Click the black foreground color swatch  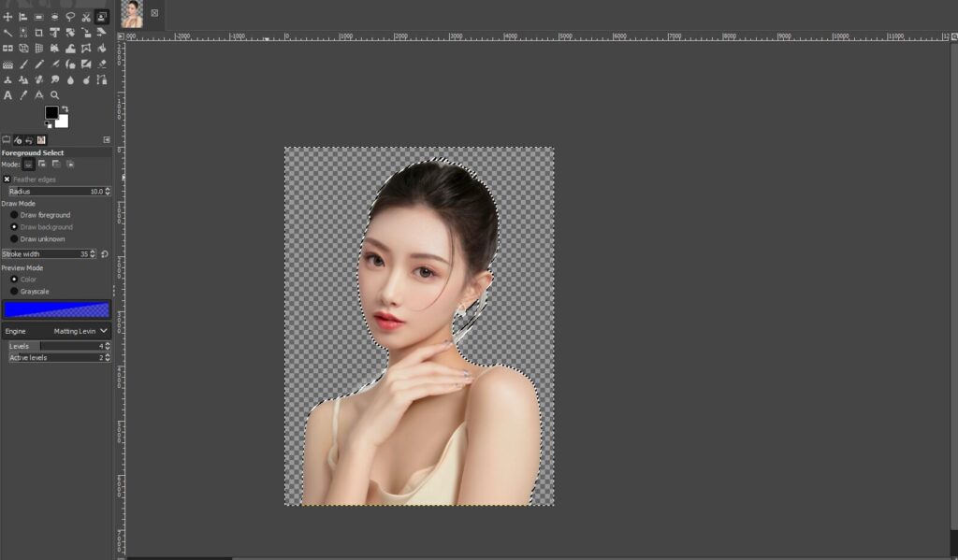pos(51,111)
